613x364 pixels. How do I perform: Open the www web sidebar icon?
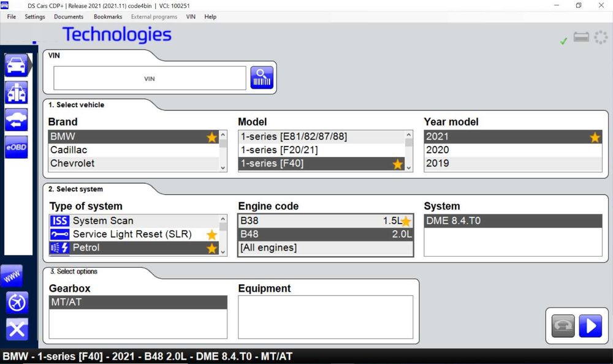tap(12, 276)
